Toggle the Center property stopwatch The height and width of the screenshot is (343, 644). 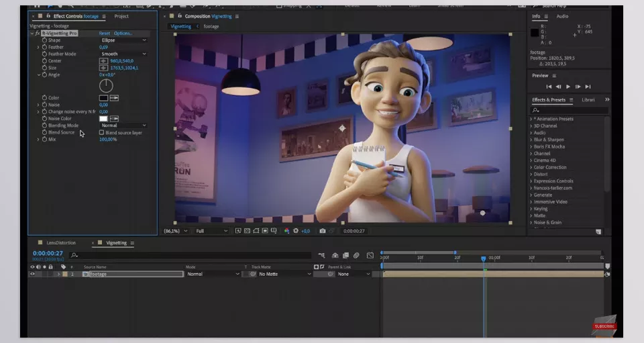click(44, 61)
